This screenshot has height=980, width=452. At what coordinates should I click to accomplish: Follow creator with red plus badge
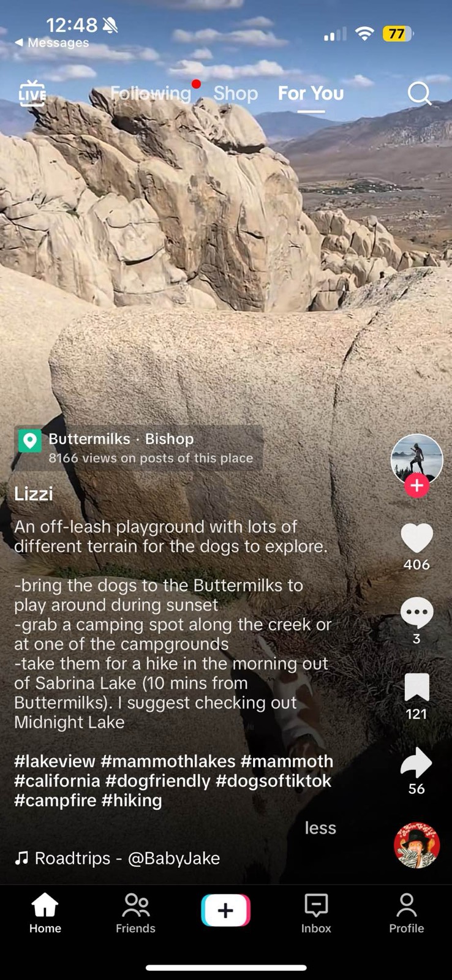pyautogui.click(x=416, y=486)
